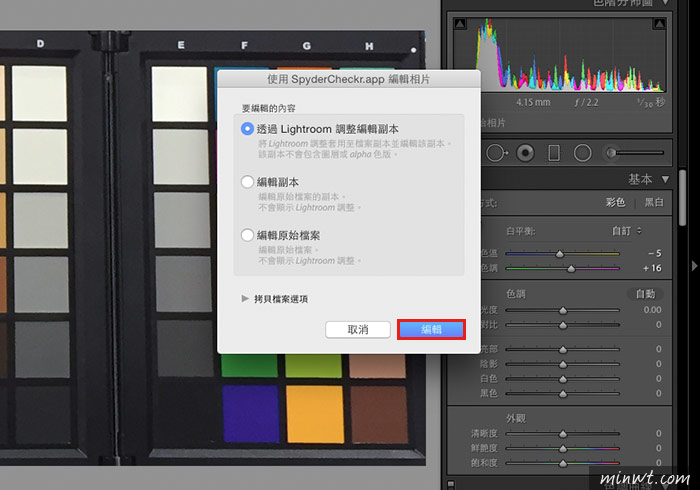
Task: Select the spot removal tool
Action: tap(496, 153)
